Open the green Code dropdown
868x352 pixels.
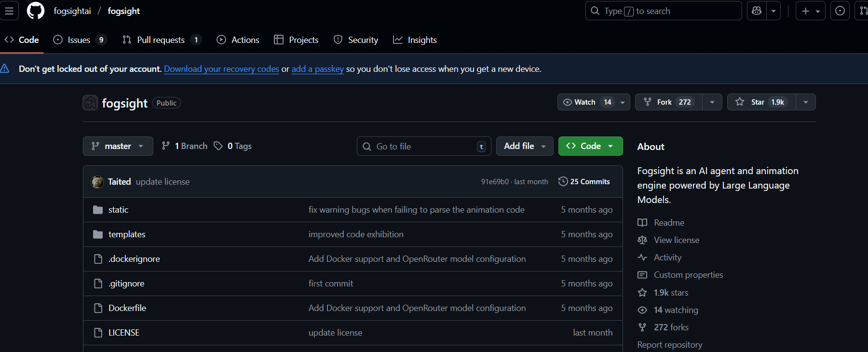[590, 146]
